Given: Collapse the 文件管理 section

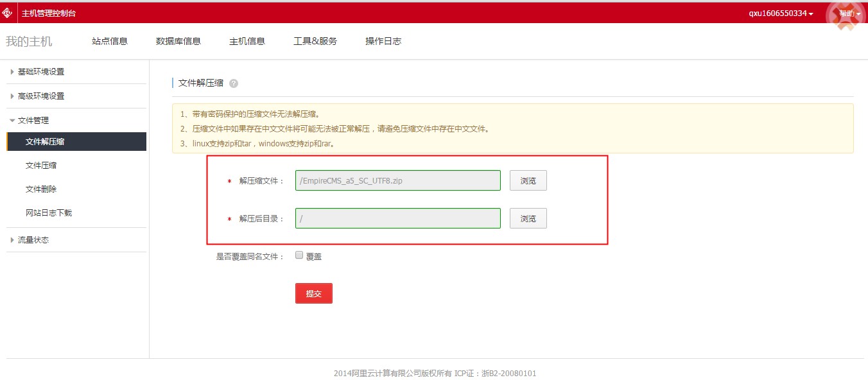Looking at the screenshot, I should [33, 121].
